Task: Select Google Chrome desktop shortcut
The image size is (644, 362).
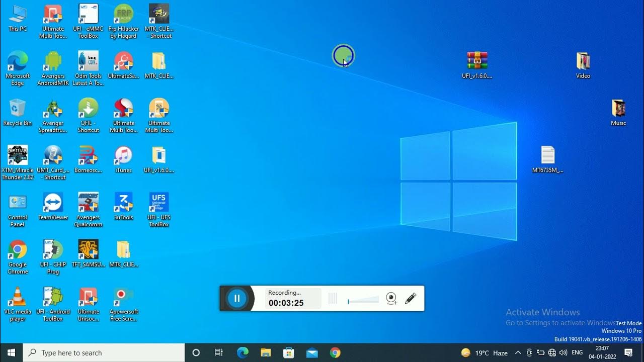Action: [x=18, y=257]
